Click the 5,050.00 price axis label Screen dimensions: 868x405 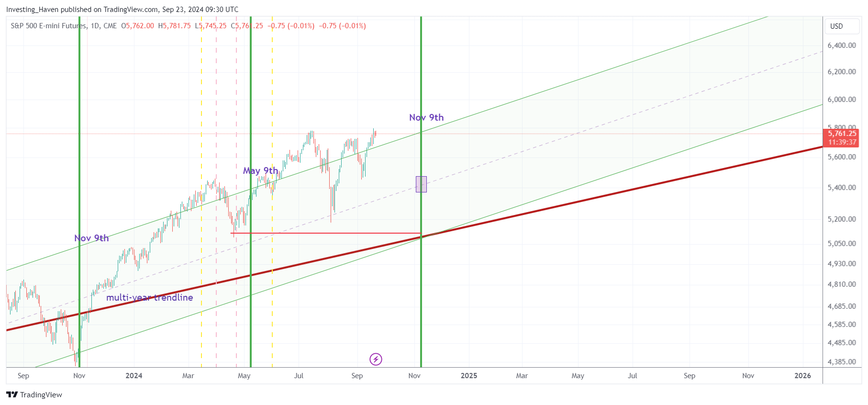(x=842, y=244)
